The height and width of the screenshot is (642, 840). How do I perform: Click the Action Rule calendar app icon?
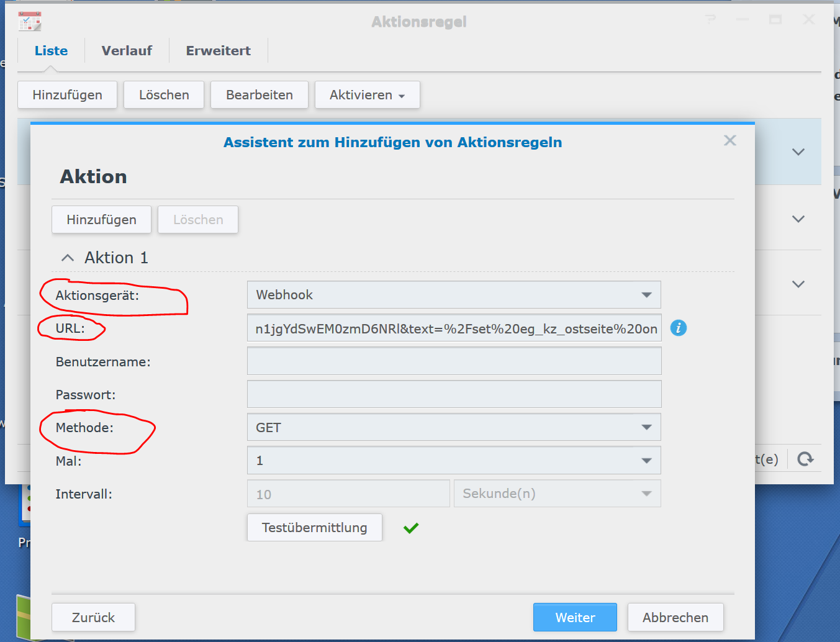pos(30,21)
